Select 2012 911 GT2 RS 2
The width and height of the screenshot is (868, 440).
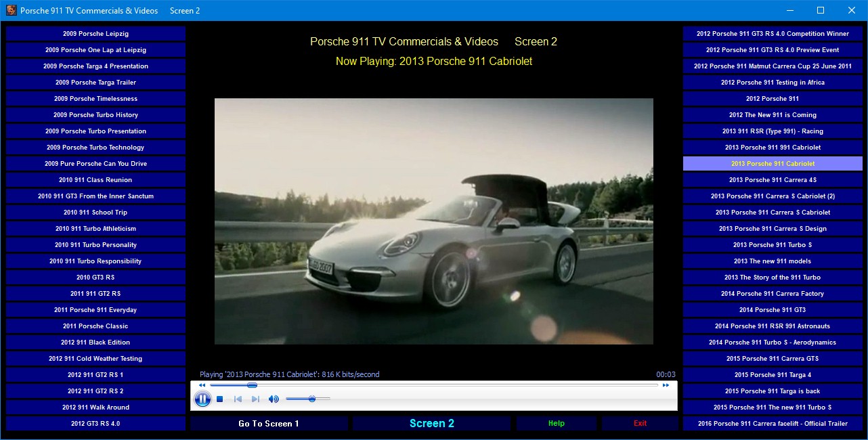tap(95, 391)
